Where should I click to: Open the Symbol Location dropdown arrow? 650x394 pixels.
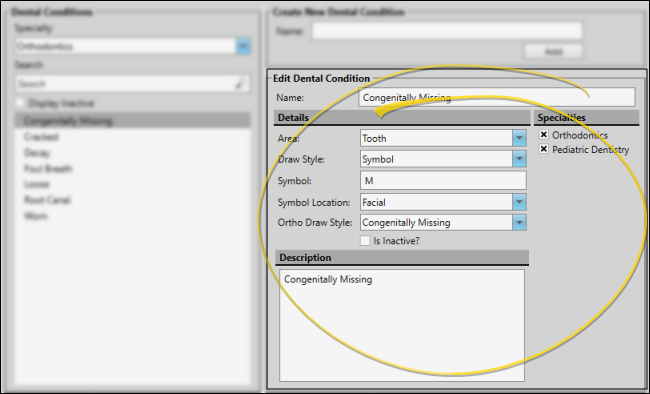519,202
